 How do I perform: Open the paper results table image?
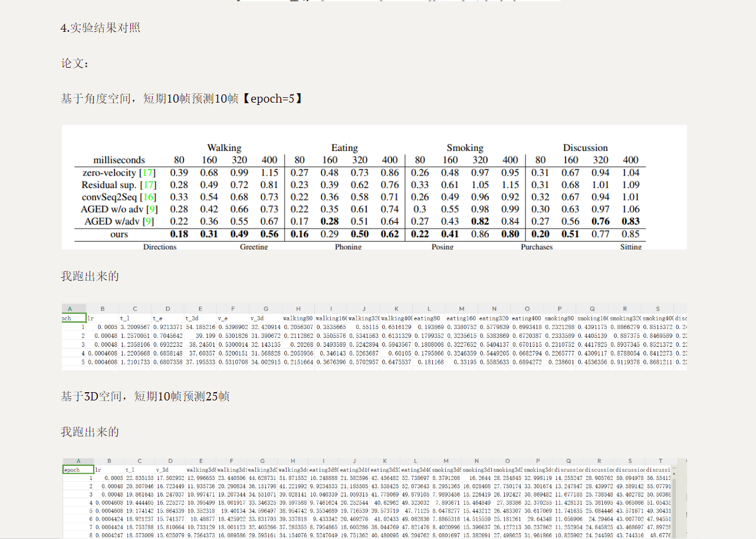(374, 187)
